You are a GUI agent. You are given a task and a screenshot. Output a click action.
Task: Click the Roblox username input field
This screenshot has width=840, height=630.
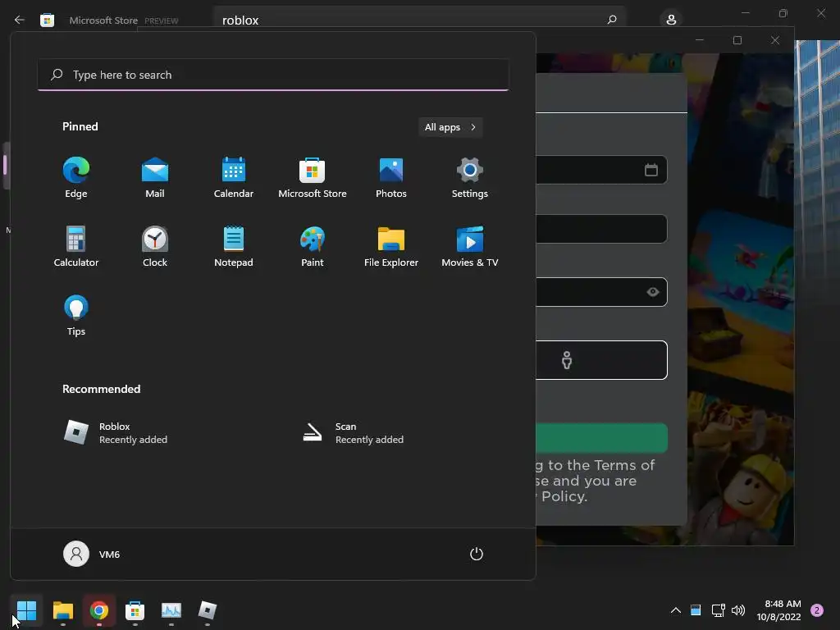coord(601,229)
